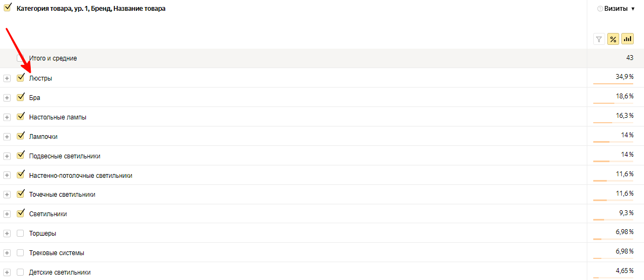The width and height of the screenshot is (644, 280).
Task: Click the Подвесные светильники category name
Action: (64, 156)
